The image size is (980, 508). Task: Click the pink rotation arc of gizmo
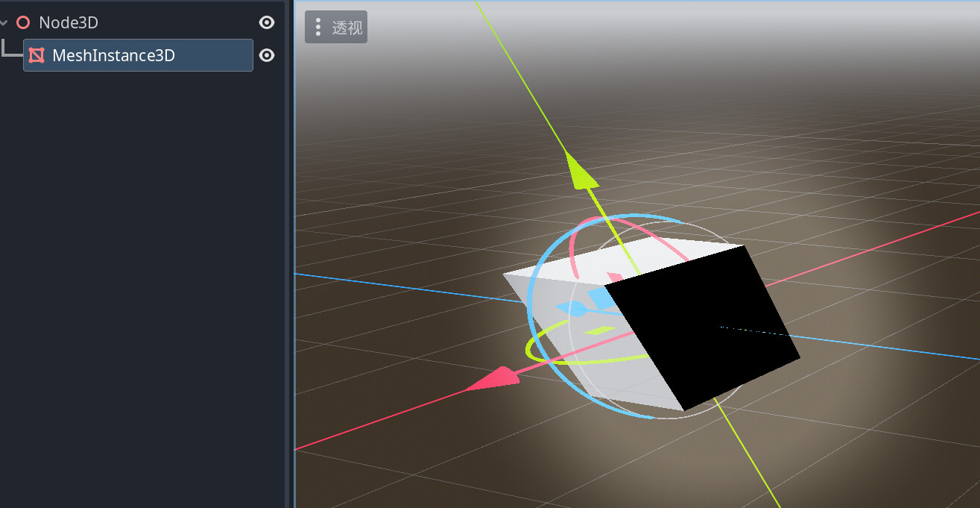click(x=575, y=239)
